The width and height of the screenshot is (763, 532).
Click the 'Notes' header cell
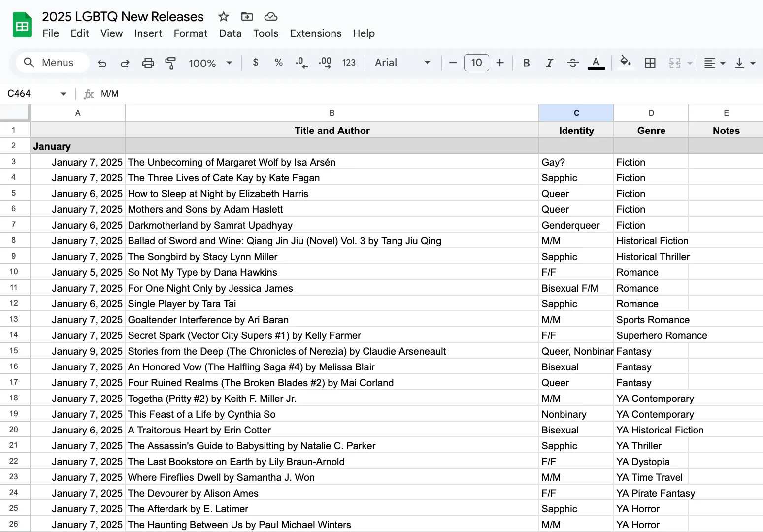click(x=726, y=131)
